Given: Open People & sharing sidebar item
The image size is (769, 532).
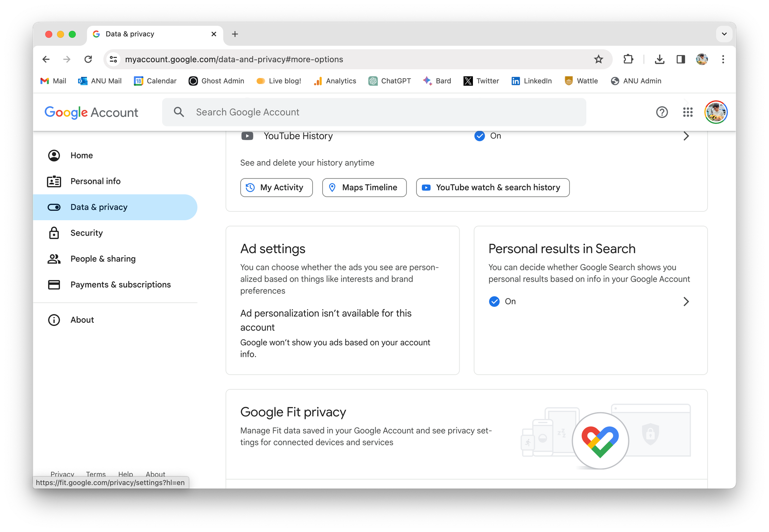Looking at the screenshot, I should tap(103, 259).
